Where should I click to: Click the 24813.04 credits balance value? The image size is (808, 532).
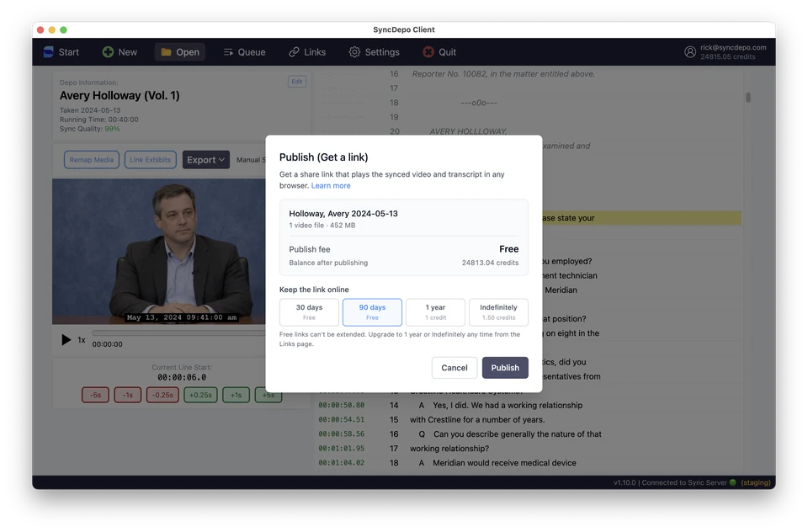490,263
